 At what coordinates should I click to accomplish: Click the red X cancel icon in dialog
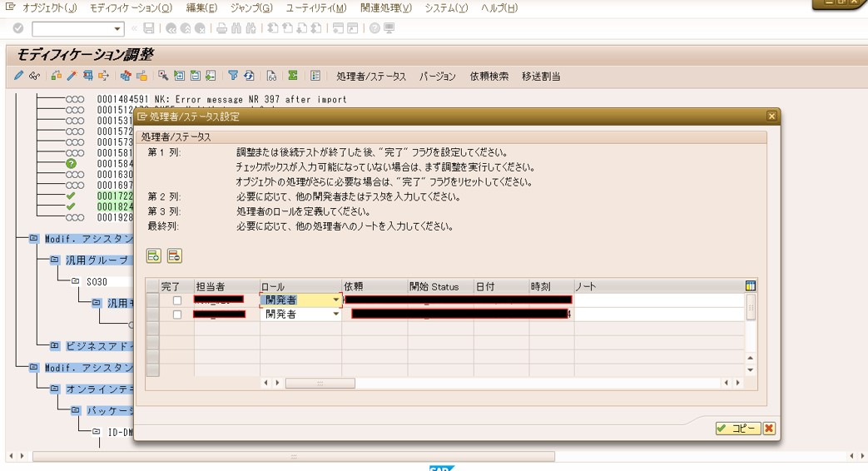769,429
